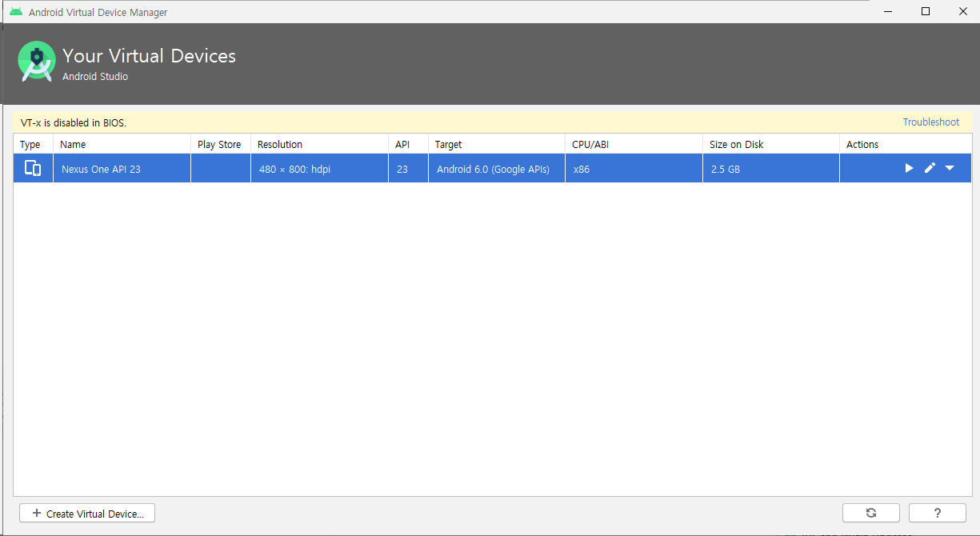Click the phone device type icon
The image size is (980, 536).
point(33,168)
